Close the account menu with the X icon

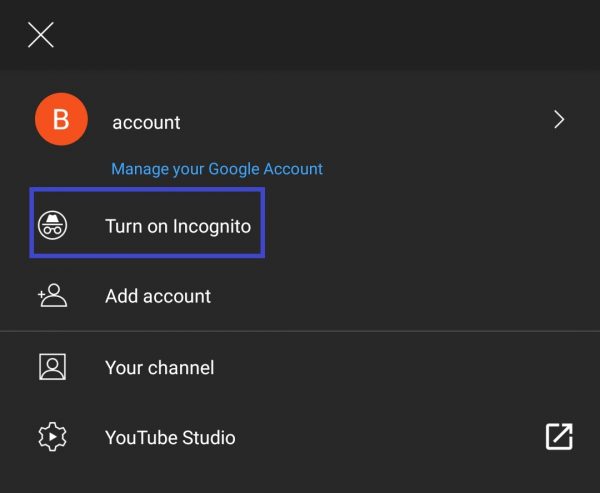[x=41, y=36]
